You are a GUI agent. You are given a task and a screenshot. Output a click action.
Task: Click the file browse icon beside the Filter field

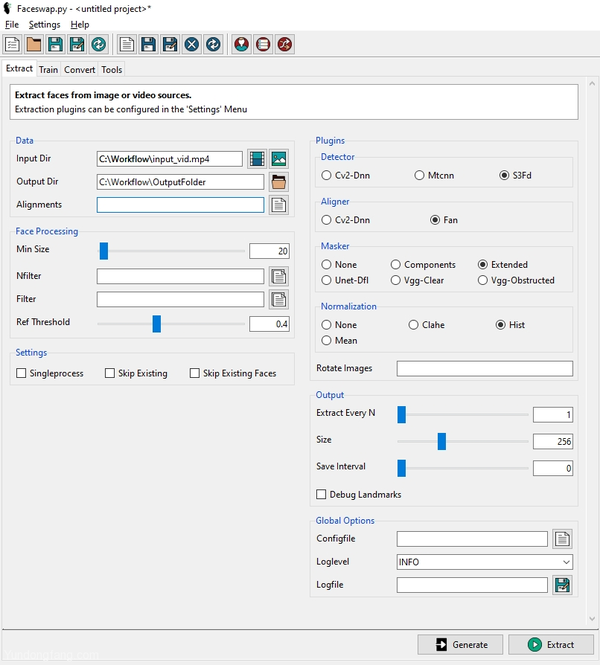tap(279, 299)
